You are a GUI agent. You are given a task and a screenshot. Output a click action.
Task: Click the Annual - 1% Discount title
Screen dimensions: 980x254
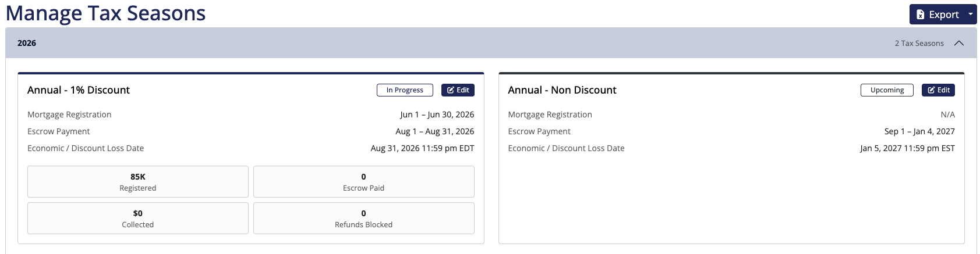79,90
